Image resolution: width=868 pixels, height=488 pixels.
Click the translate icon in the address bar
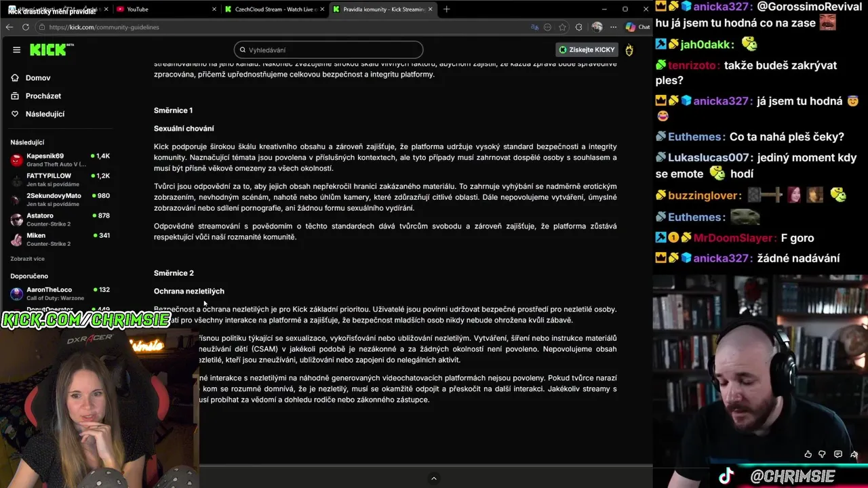[535, 27]
